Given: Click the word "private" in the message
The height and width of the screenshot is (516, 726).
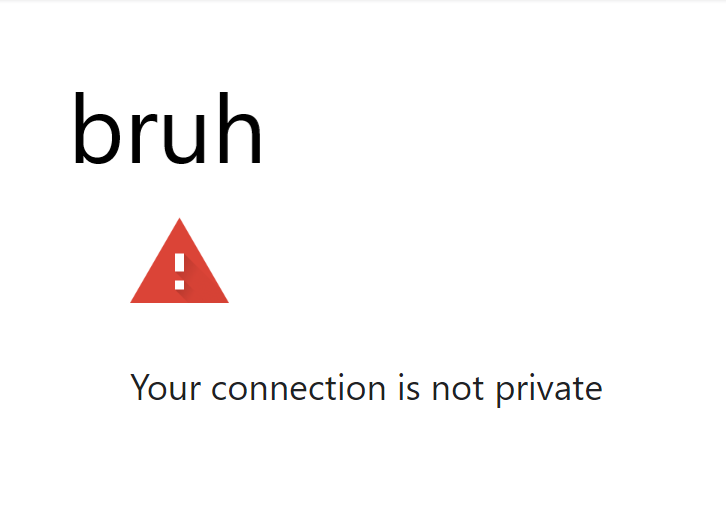Looking at the screenshot, I should click(550, 390).
